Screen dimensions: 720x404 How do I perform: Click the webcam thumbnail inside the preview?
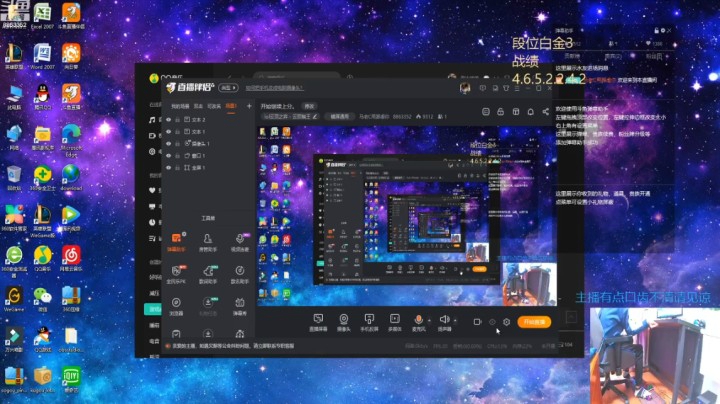click(529, 284)
